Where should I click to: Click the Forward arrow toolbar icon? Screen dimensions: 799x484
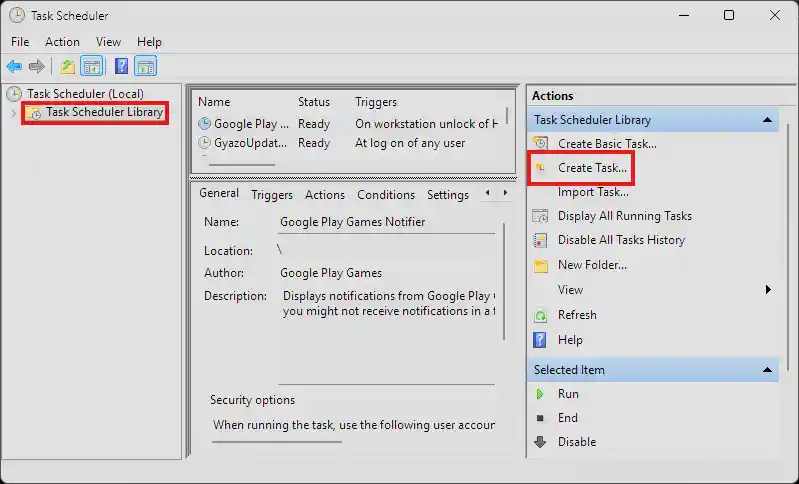point(37,66)
